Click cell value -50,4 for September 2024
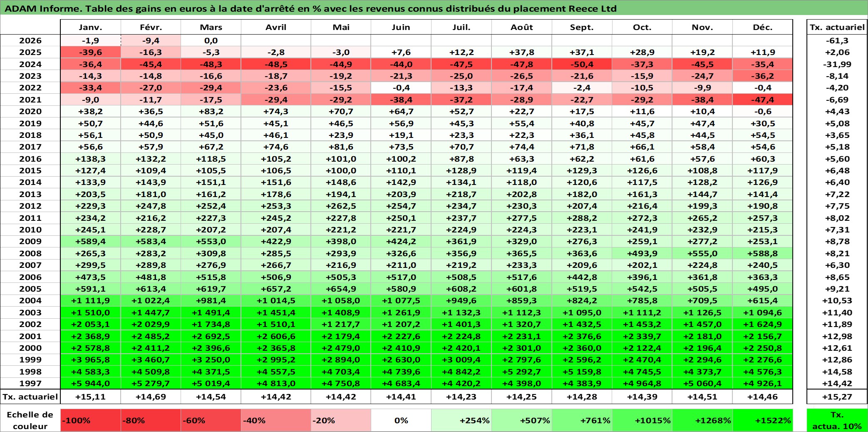This screenshot has width=868, height=432. (582, 64)
